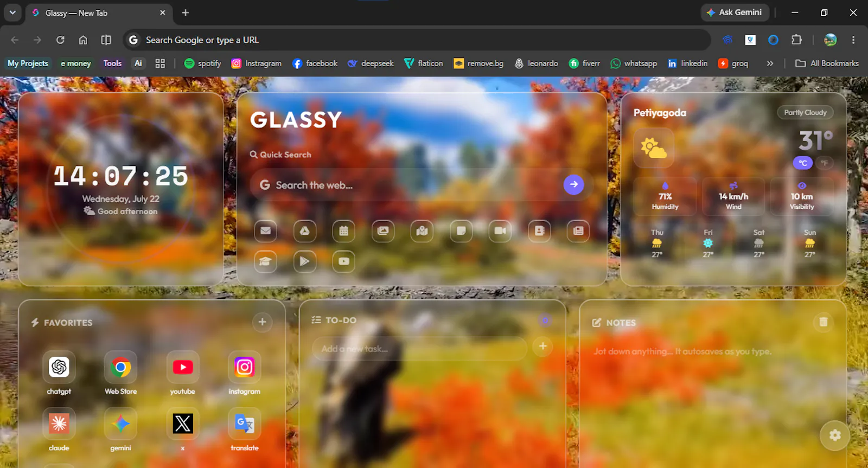The width and height of the screenshot is (868, 468).
Task: Open the All Bookmarks folder
Action: click(827, 63)
